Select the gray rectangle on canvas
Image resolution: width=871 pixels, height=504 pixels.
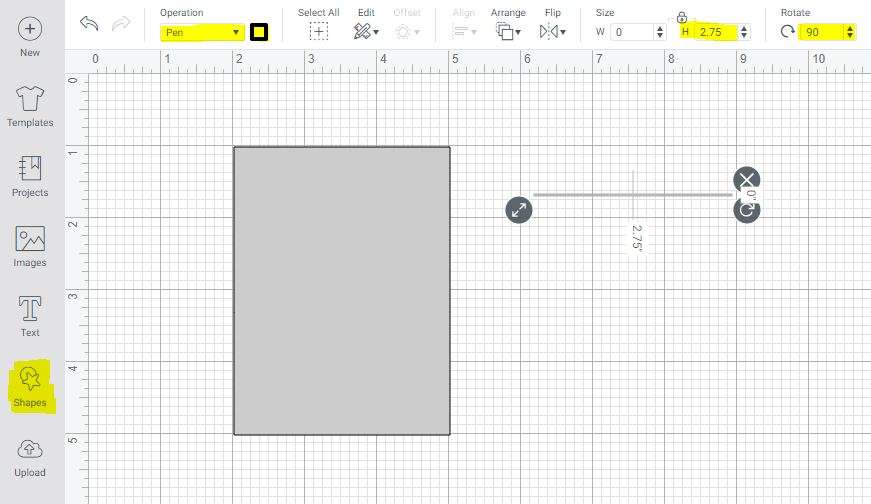tap(341, 291)
